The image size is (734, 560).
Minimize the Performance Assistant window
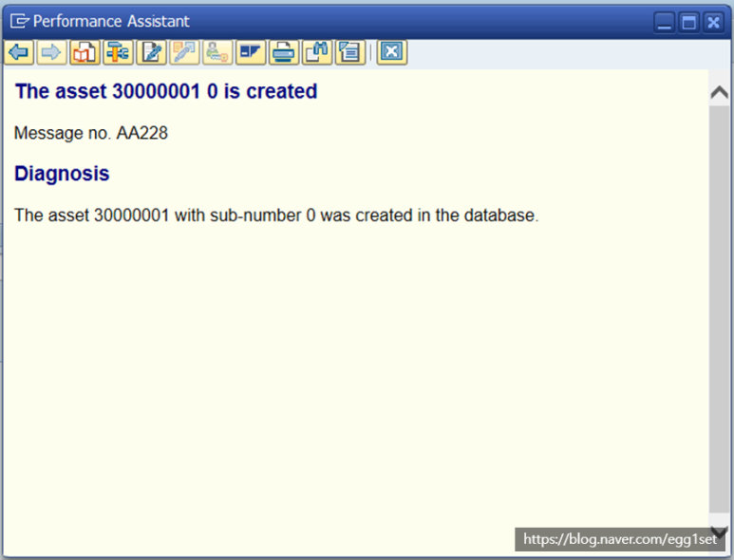tap(665, 23)
